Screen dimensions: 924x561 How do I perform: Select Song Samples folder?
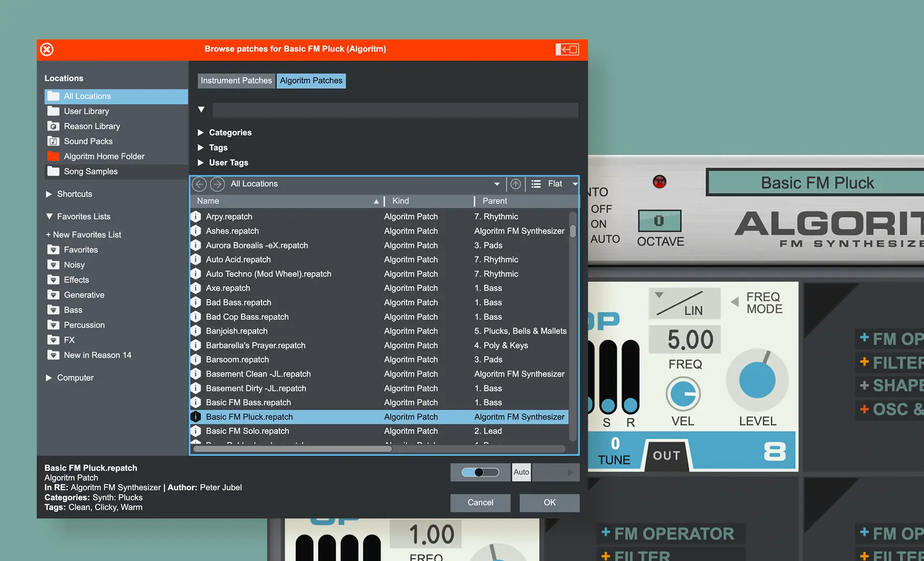coord(116,171)
